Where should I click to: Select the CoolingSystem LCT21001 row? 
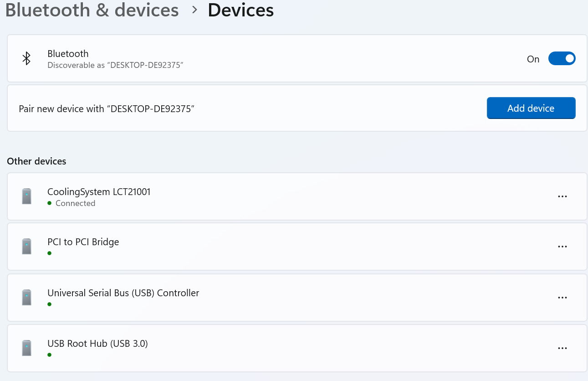pyautogui.click(x=297, y=196)
